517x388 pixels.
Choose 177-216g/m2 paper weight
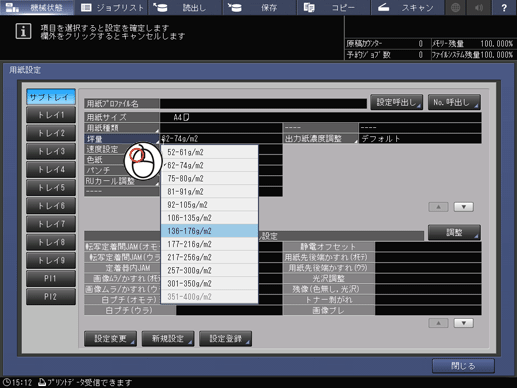[x=209, y=244]
